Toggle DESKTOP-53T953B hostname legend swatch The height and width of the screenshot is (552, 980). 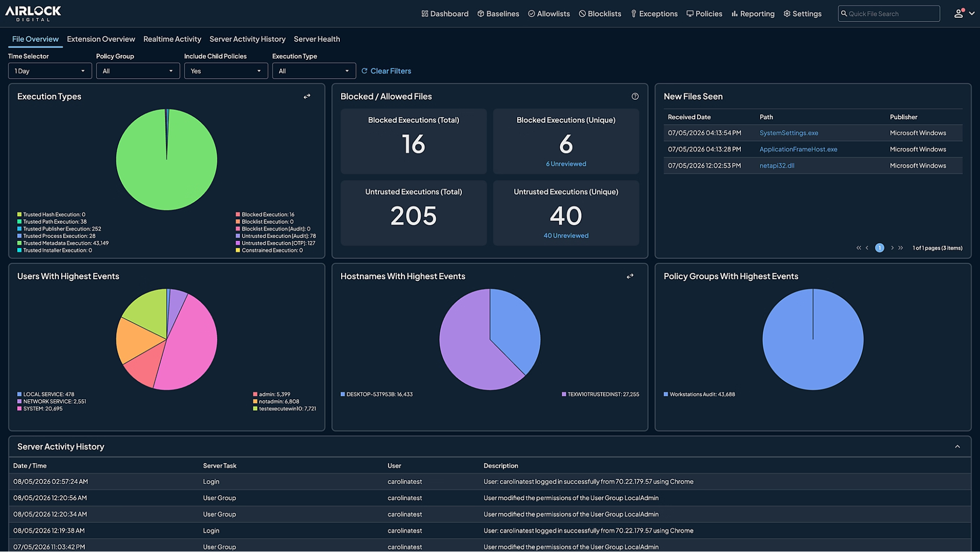point(343,394)
